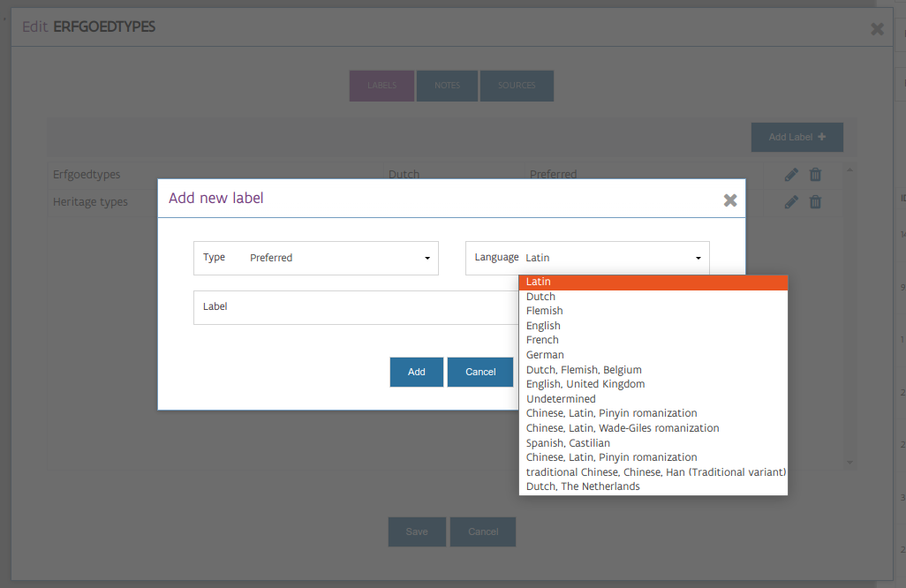Click the scrollbar up arrow

pos(849,170)
